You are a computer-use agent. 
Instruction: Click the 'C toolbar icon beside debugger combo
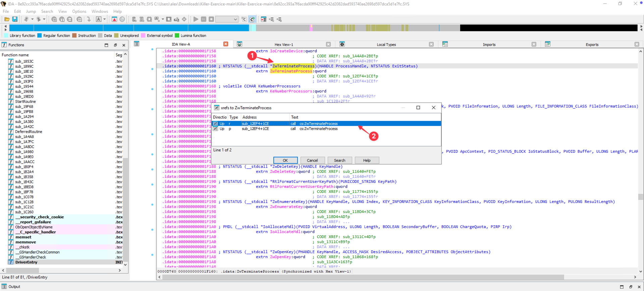pyautogui.click(x=244, y=19)
